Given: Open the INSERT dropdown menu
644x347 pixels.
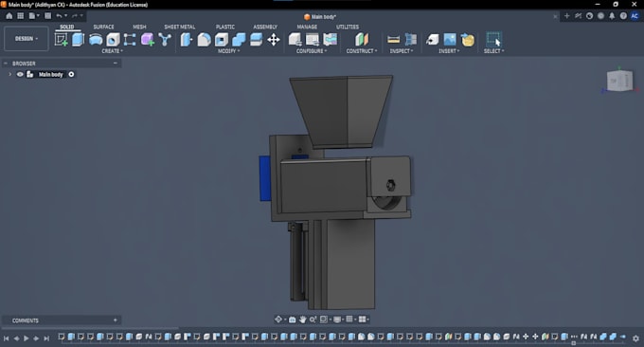Looking at the screenshot, I should click(x=449, y=51).
